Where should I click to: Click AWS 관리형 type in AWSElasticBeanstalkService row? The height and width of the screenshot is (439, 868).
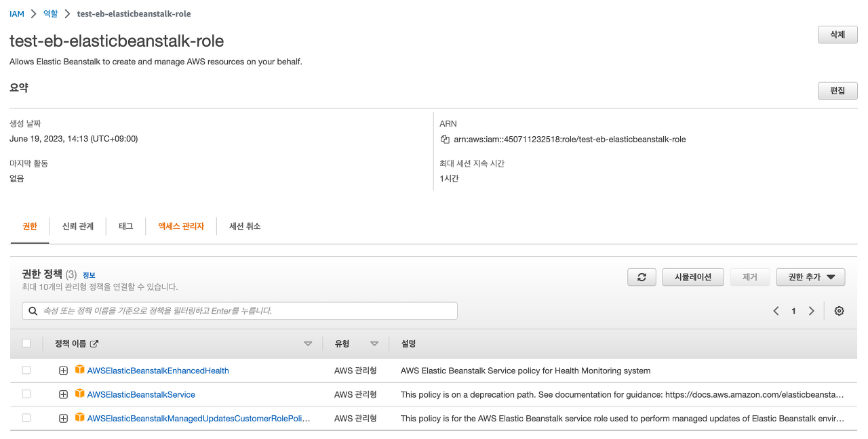(x=355, y=394)
